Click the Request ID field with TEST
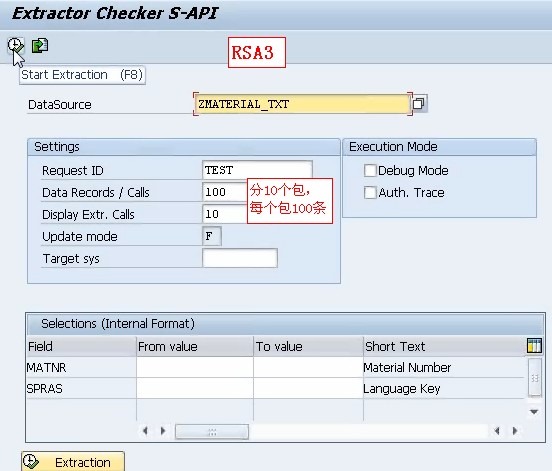Viewport: 552px width, 471px height. [x=257, y=170]
